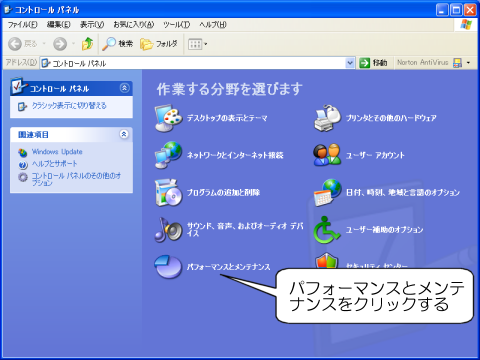This screenshot has width=480, height=360.
Task: Minimize the コントロール パネル window
Action: coord(442,10)
